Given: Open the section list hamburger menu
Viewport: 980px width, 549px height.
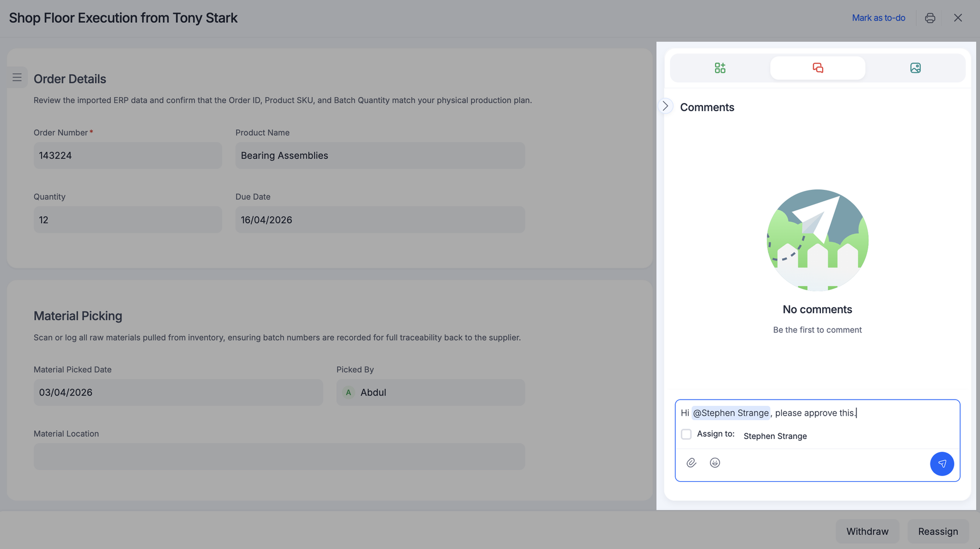Looking at the screenshot, I should [17, 78].
